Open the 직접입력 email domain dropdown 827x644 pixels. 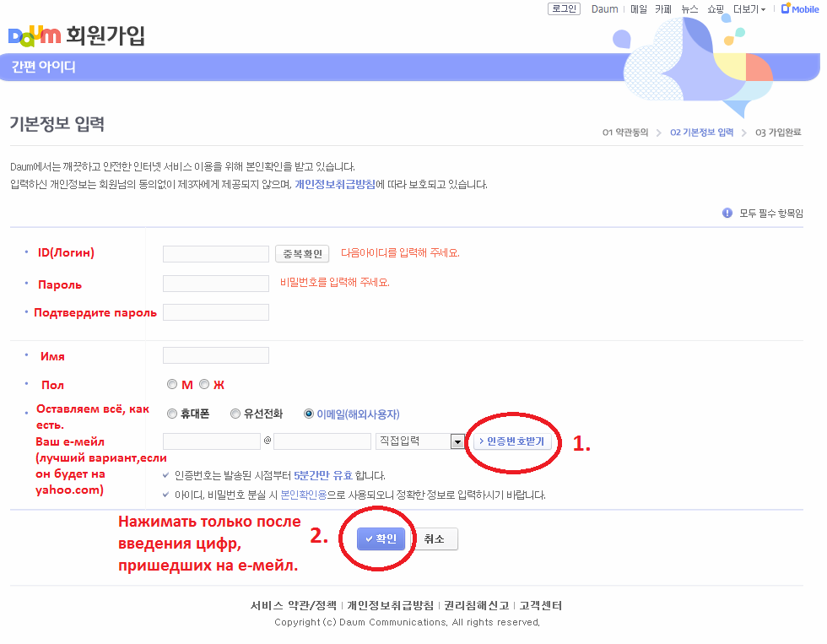(x=420, y=441)
